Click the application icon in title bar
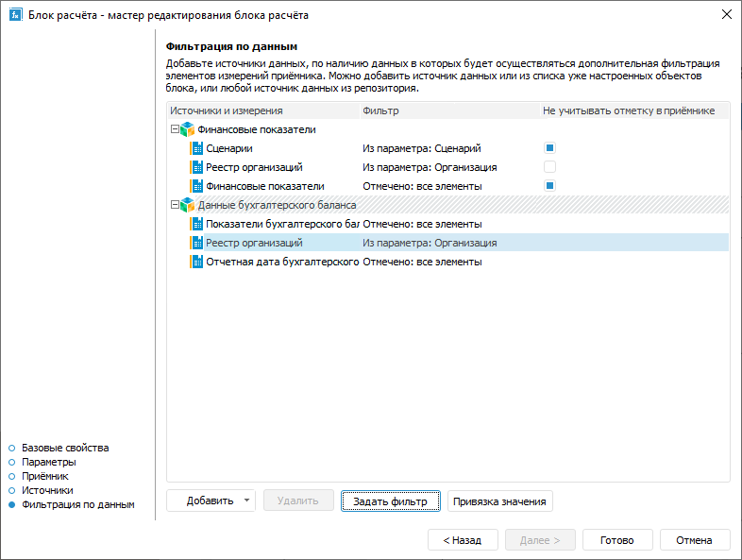This screenshot has height=560, width=742. [x=15, y=15]
